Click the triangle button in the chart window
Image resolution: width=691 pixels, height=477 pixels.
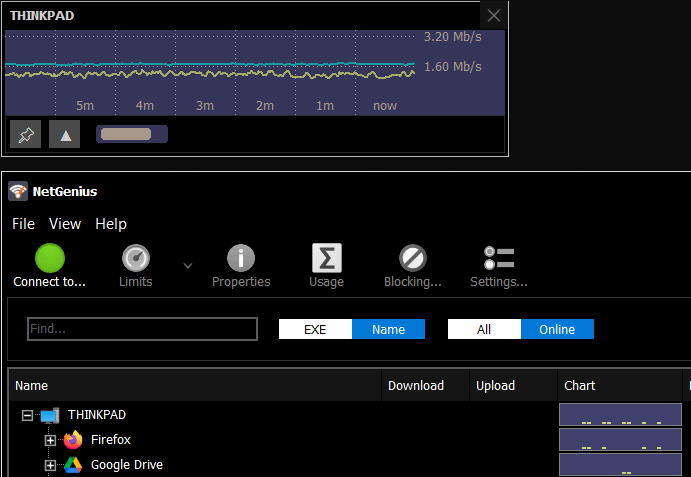(65, 134)
